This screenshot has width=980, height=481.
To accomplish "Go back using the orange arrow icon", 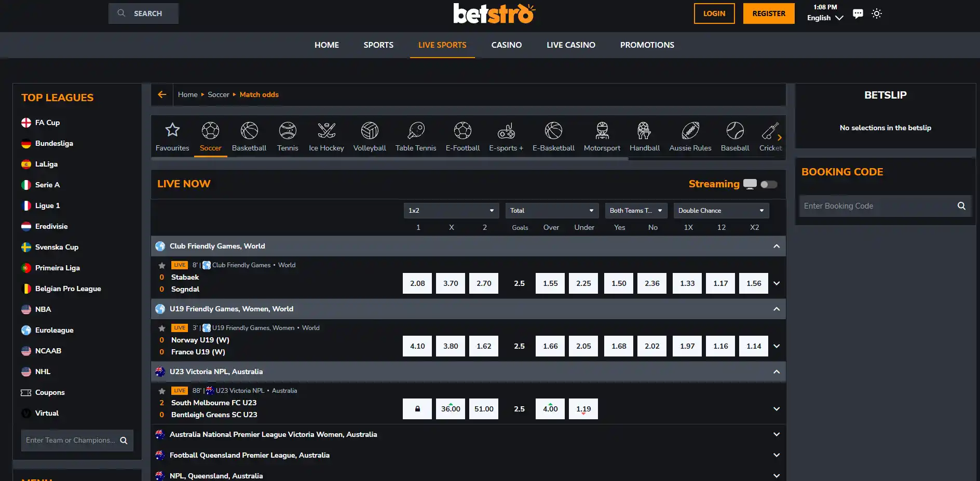I will click(x=162, y=94).
